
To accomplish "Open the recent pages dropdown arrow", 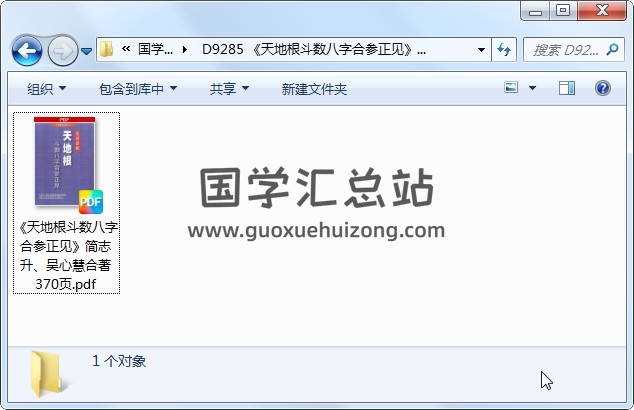I will point(86,51).
